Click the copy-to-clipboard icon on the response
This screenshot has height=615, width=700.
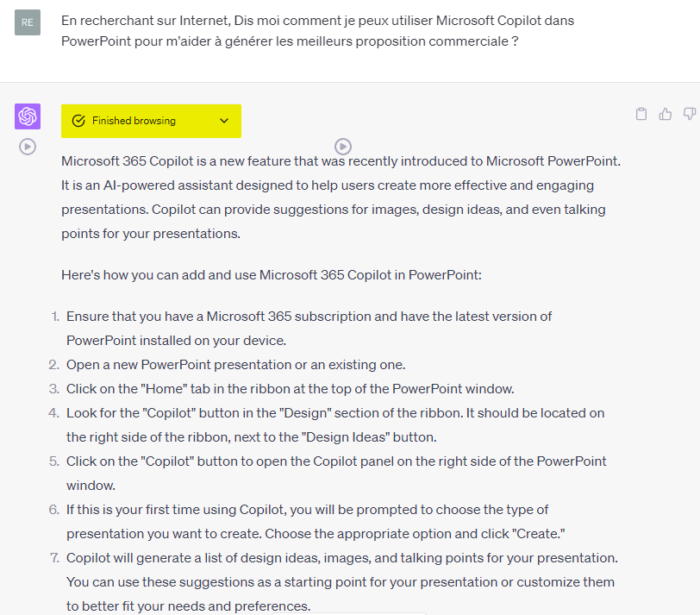[641, 114]
